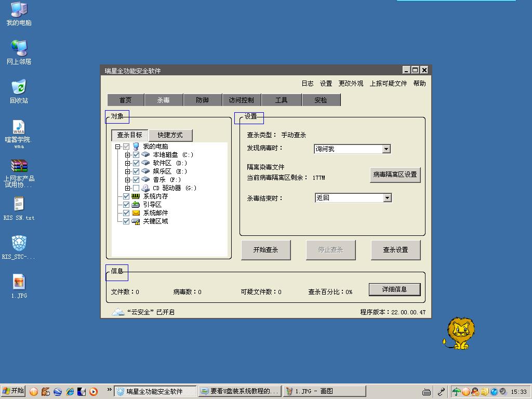Uncheck 软件区 (D:) checkbox
Screen dimensions: 532x399
click(136, 163)
